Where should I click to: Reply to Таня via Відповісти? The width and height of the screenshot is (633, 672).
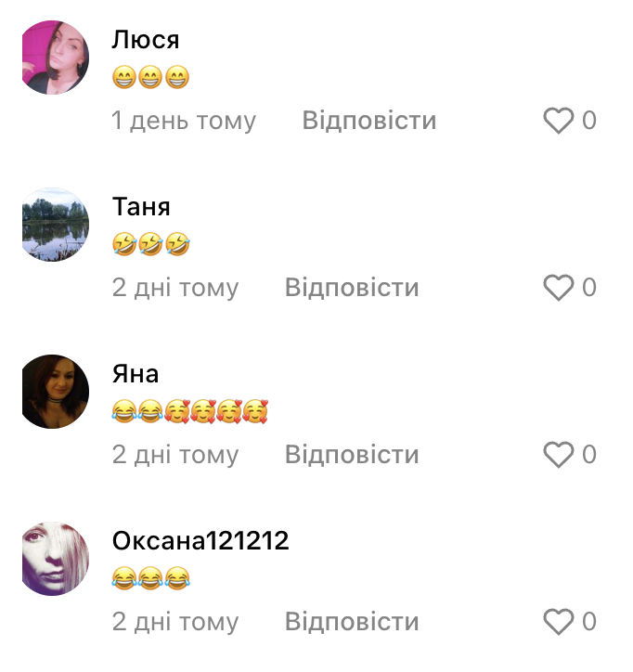(x=352, y=287)
